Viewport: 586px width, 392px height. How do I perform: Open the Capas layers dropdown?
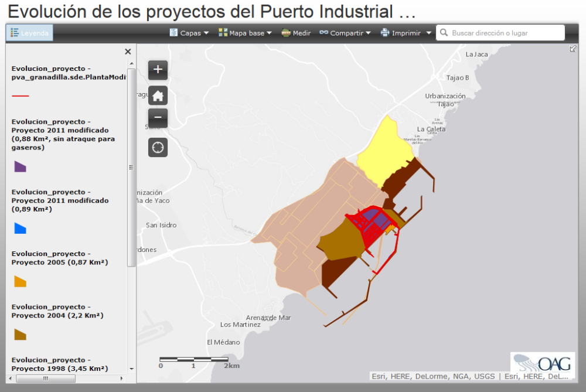(189, 33)
